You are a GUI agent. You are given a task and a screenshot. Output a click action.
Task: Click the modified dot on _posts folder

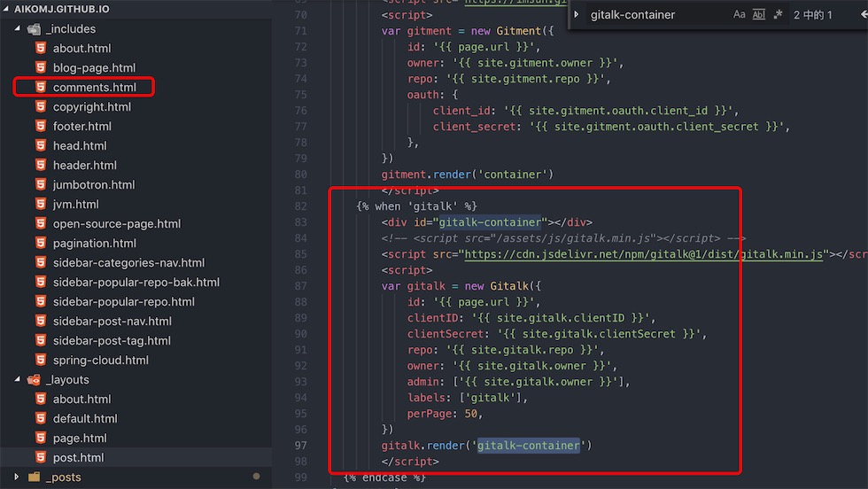click(x=256, y=477)
